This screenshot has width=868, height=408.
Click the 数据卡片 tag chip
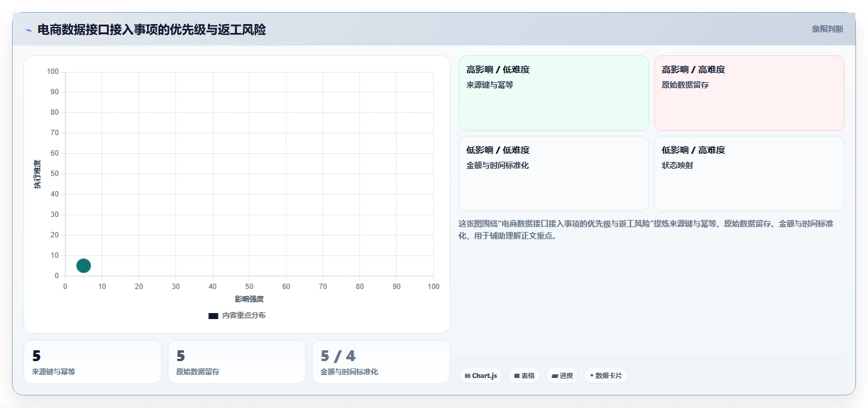pos(606,376)
